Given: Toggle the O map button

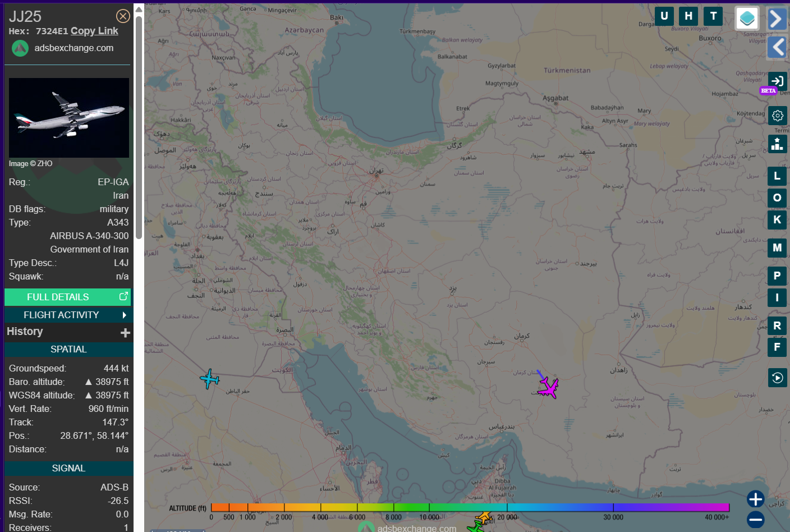Looking at the screenshot, I should coord(777,198).
